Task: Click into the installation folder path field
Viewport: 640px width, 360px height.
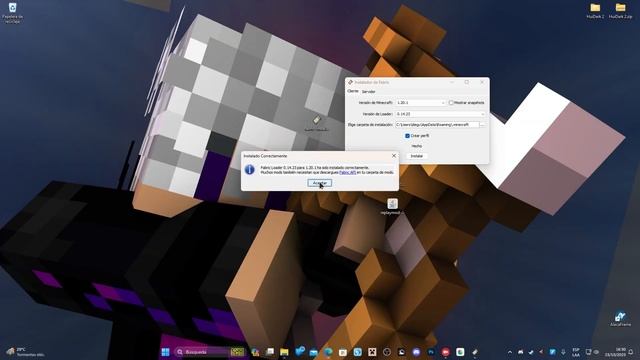Action: [437, 124]
